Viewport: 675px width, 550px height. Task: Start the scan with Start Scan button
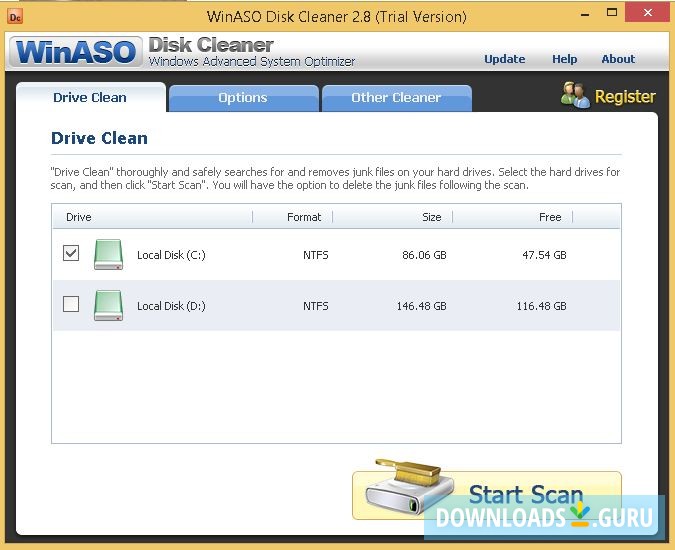[x=487, y=495]
